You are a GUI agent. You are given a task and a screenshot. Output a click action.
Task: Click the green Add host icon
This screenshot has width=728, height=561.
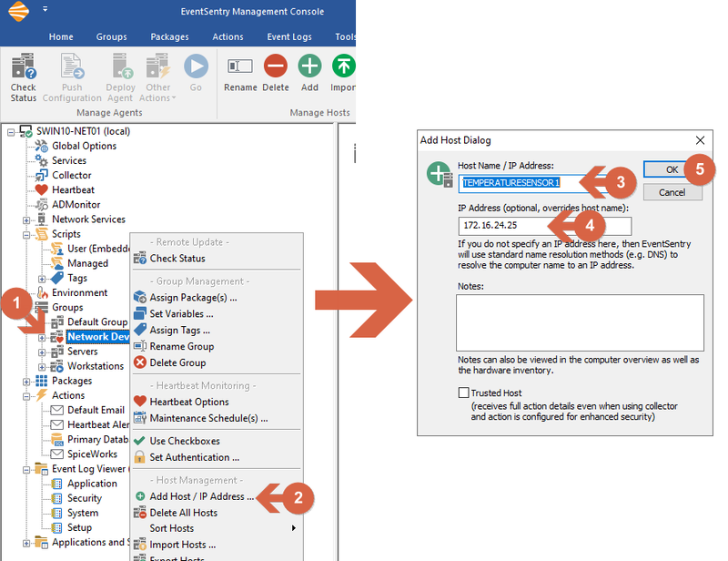coord(309,66)
